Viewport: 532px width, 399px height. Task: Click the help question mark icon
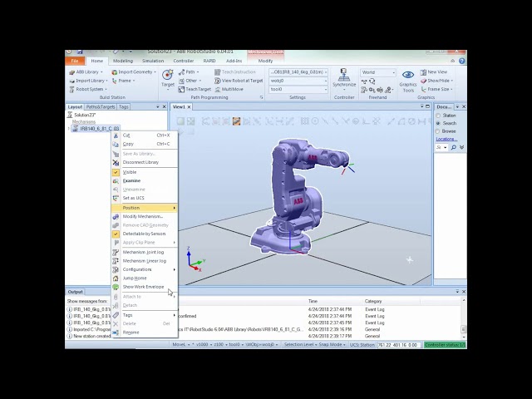point(462,61)
